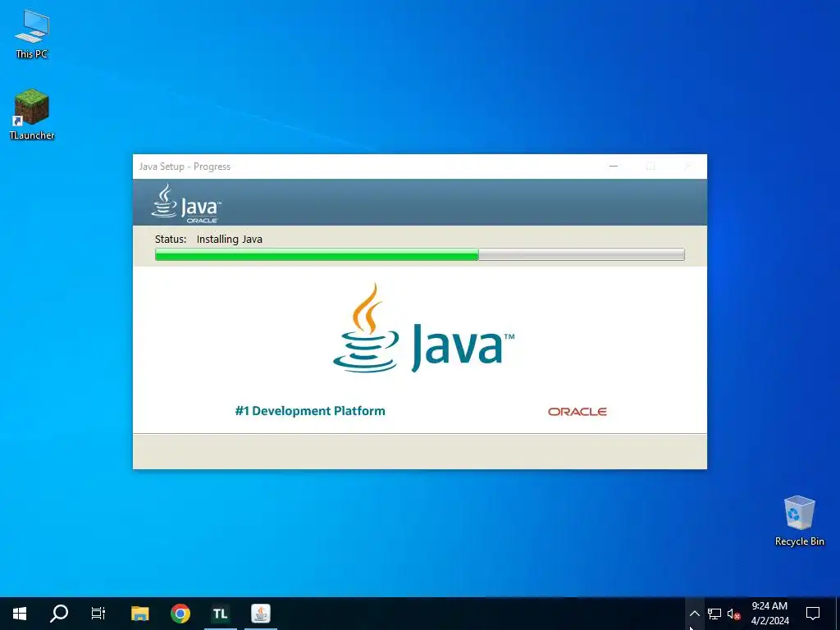The height and width of the screenshot is (630, 840).
Task: Click the large Java logo graphic
Action: pos(423,328)
